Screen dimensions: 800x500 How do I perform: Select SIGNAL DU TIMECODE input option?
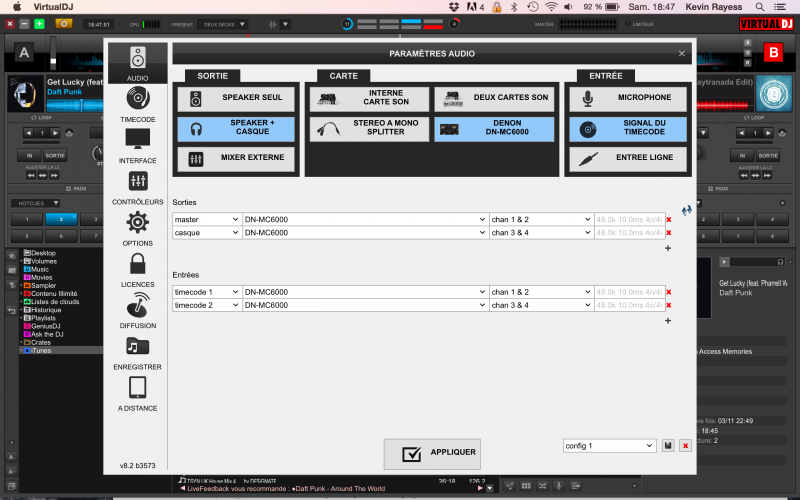(x=628, y=128)
